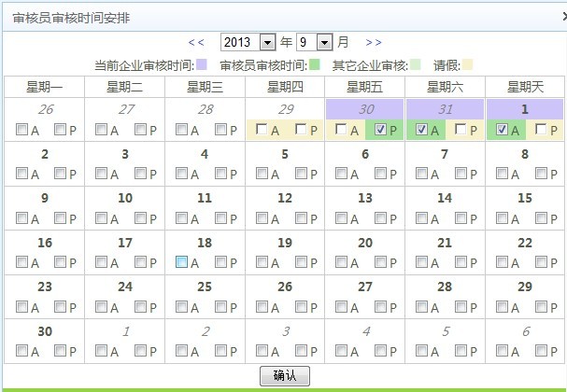
Task: Click the light green 其它企业审核 legend swatch
Action: (x=415, y=64)
